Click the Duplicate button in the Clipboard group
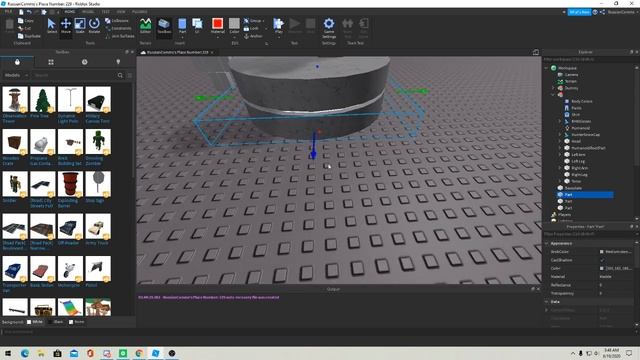 (x=29, y=36)
